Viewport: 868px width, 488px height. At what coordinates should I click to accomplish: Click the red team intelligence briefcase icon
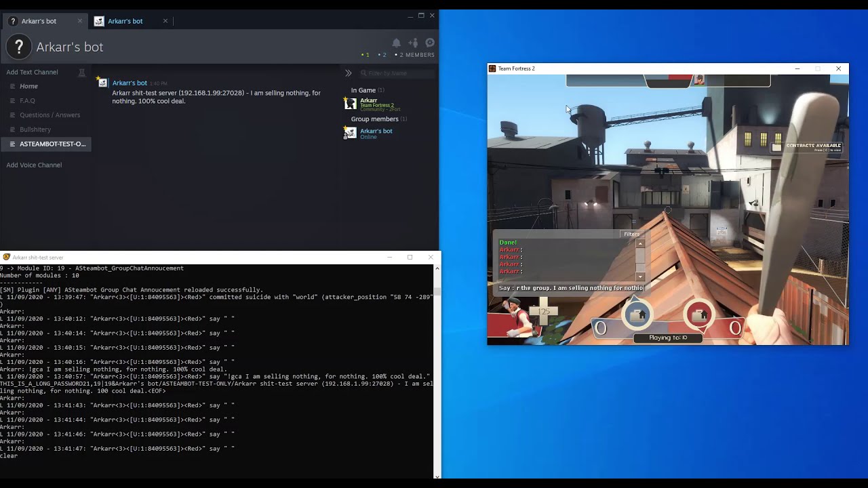pyautogui.click(x=698, y=314)
